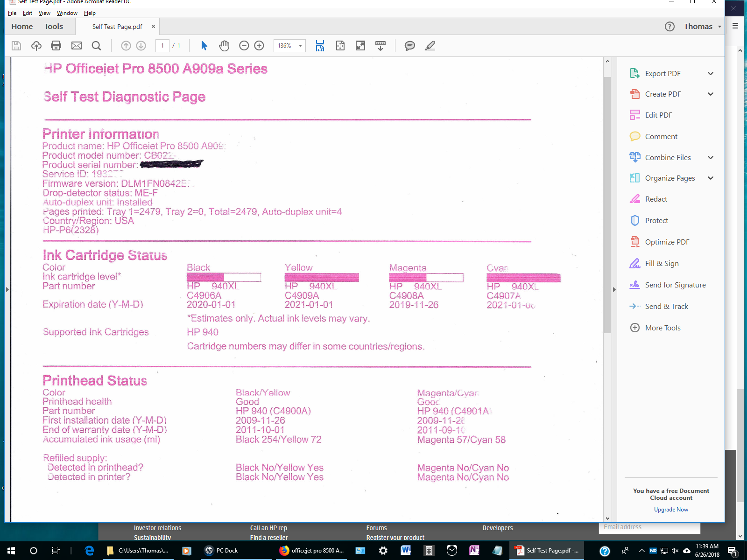Select the Highlight text pen tool

tap(430, 46)
